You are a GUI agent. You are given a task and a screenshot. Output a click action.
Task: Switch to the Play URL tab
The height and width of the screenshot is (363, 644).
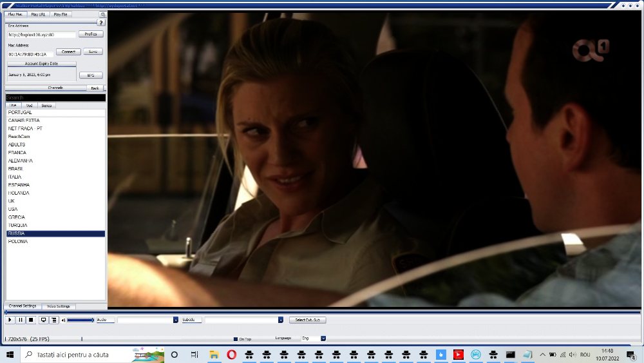[38, 14]
